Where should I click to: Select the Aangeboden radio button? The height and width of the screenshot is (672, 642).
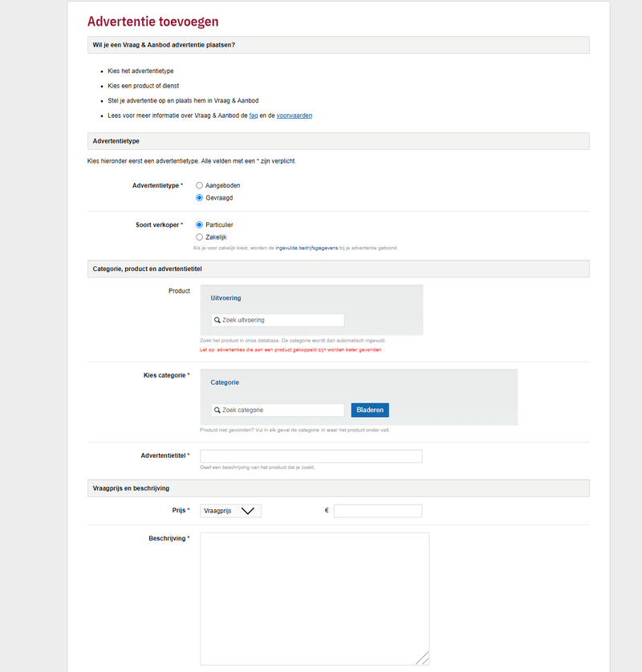pos(199,185)
